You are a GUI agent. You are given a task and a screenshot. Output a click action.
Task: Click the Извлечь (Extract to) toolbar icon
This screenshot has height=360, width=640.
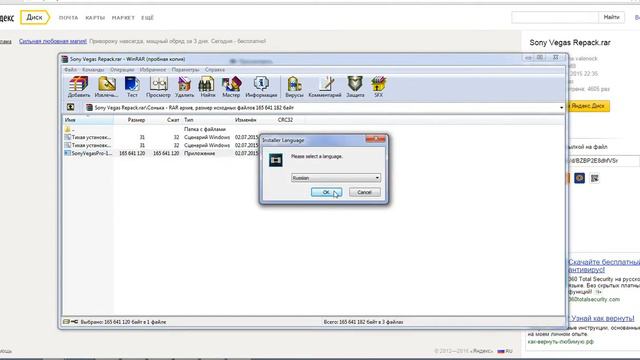click(106, 87)
